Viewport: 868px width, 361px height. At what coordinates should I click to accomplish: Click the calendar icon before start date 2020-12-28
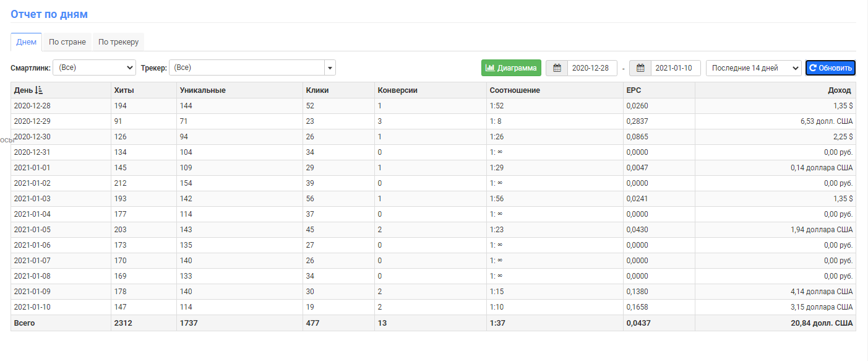pos(557,68)
